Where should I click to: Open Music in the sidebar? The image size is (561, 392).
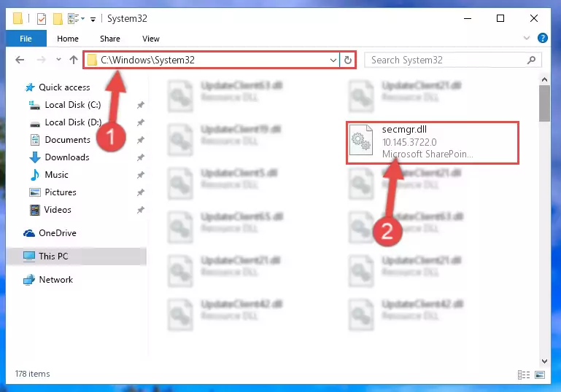[x=56, y=175]
